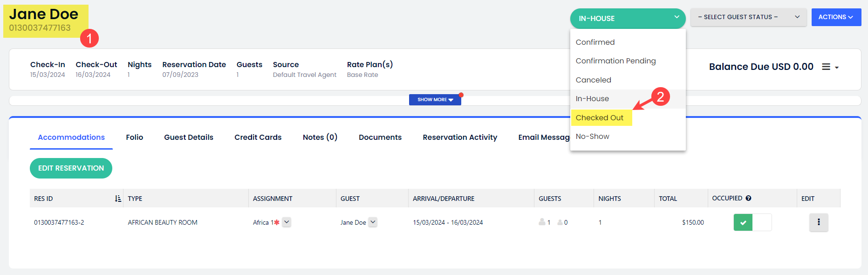Expand the Africa 1 assignment dropdown
The height and width of the screenshot is (275, 868).
pyautogui.click(x=287, y=222)
